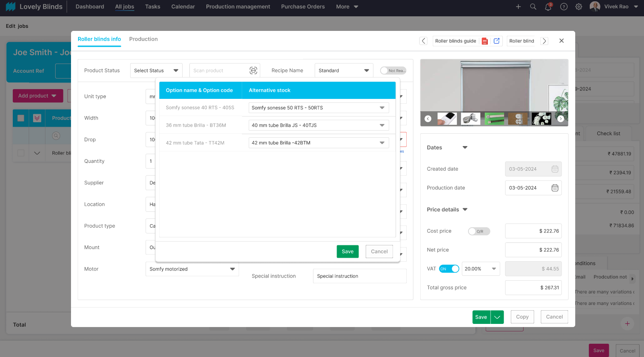Click Save in alternative stock popup
Viewport: 644px width, 357px height.
click(348, 252)
